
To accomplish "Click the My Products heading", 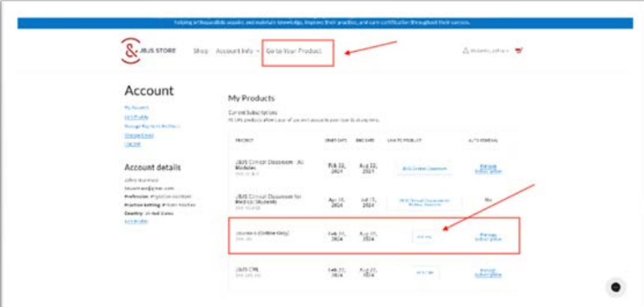I will click(251, 98).
